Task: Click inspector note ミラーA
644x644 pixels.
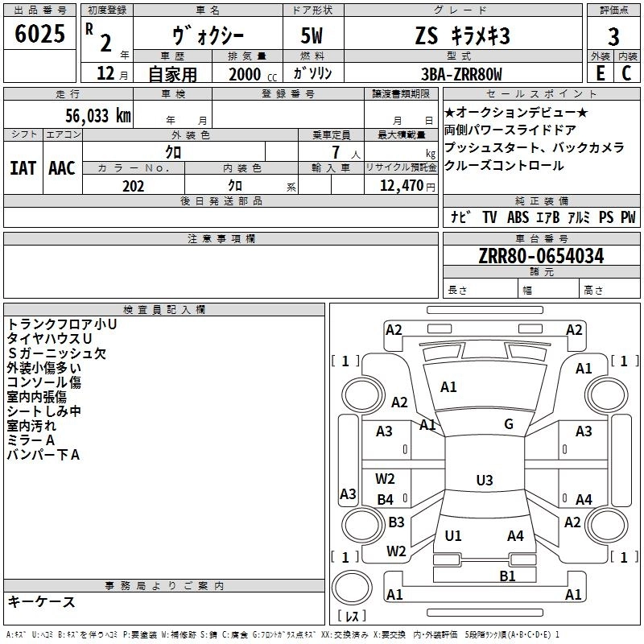Action: [31, 440]
